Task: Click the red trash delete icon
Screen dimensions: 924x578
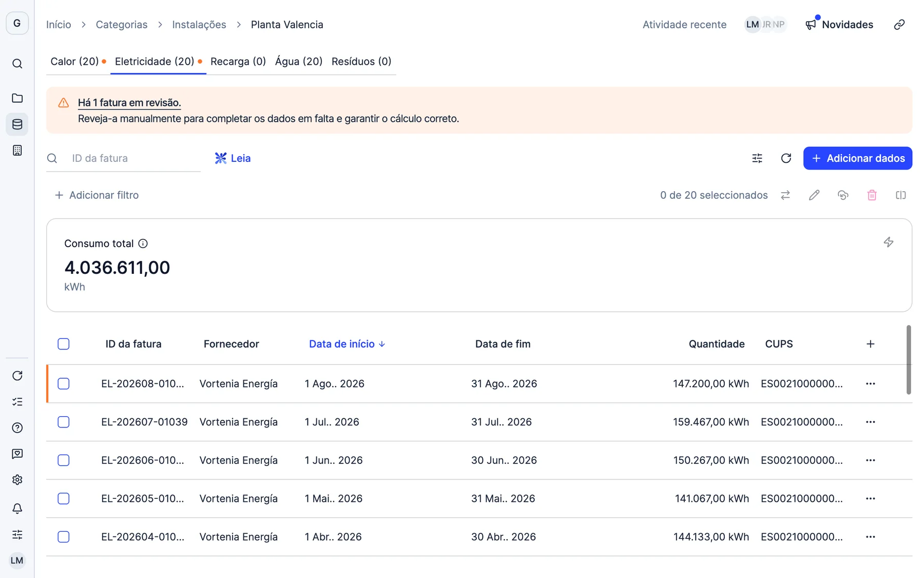Action: click(x=872, y=195)
